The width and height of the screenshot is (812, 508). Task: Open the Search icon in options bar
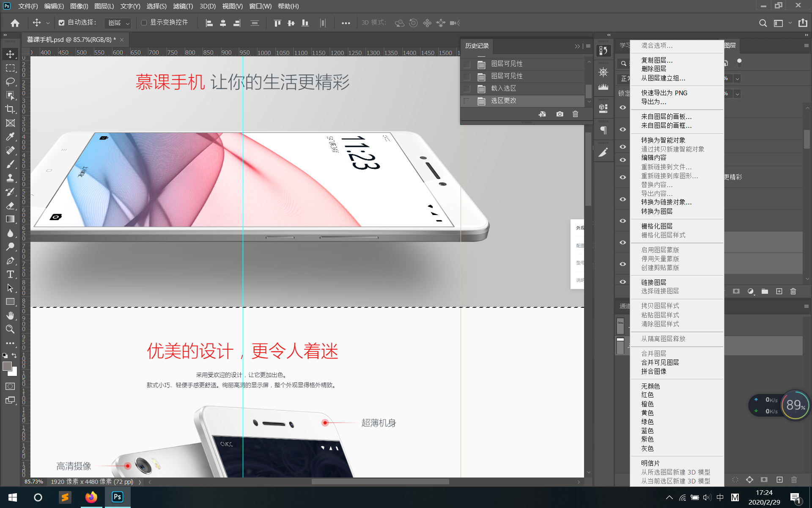point(763,23)
